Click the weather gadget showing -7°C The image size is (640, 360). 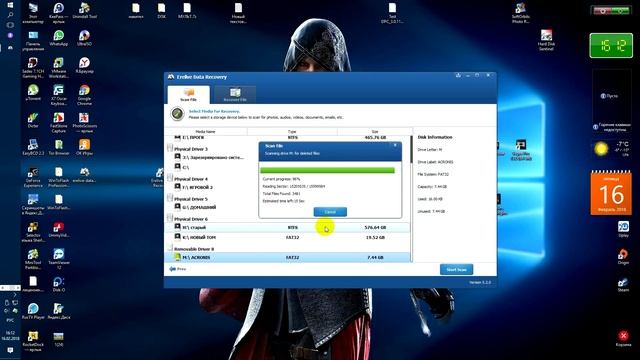(x=611, y=149)
